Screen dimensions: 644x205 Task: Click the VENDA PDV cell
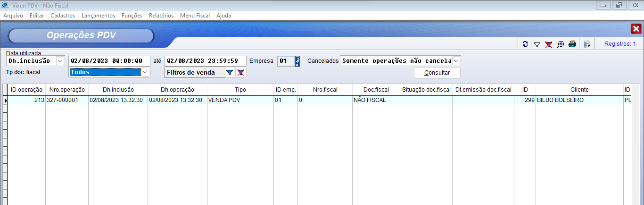(240, 100)
